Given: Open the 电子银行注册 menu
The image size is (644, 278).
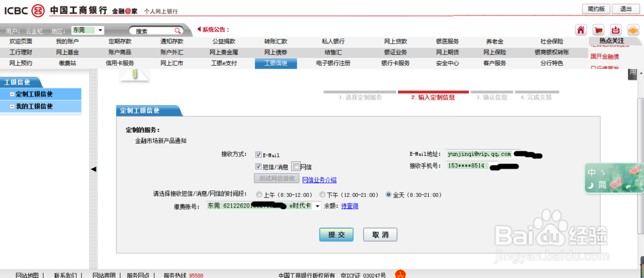Looking at the screenshot, I should click(x=333, y=63).
